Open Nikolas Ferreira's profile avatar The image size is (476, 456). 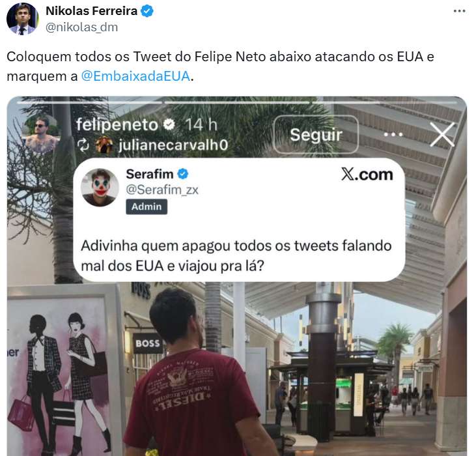(22, 19)
